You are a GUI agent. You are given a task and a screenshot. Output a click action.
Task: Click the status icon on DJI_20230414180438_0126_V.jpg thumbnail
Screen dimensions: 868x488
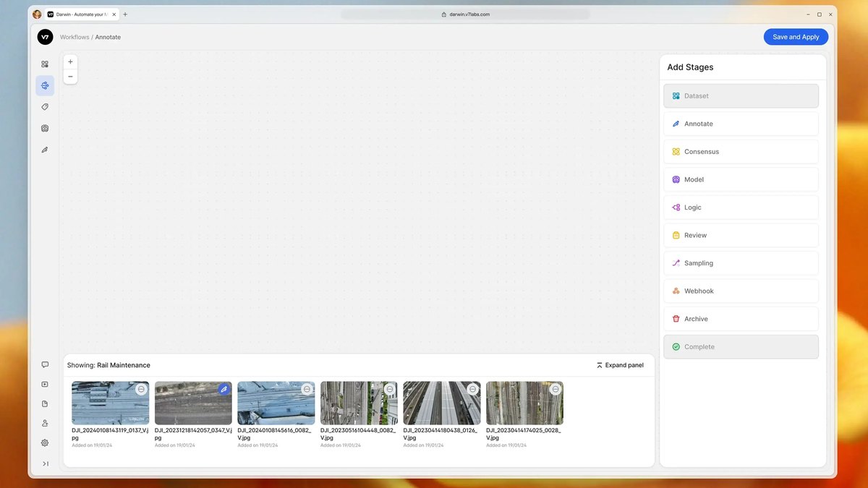point(472,389)
